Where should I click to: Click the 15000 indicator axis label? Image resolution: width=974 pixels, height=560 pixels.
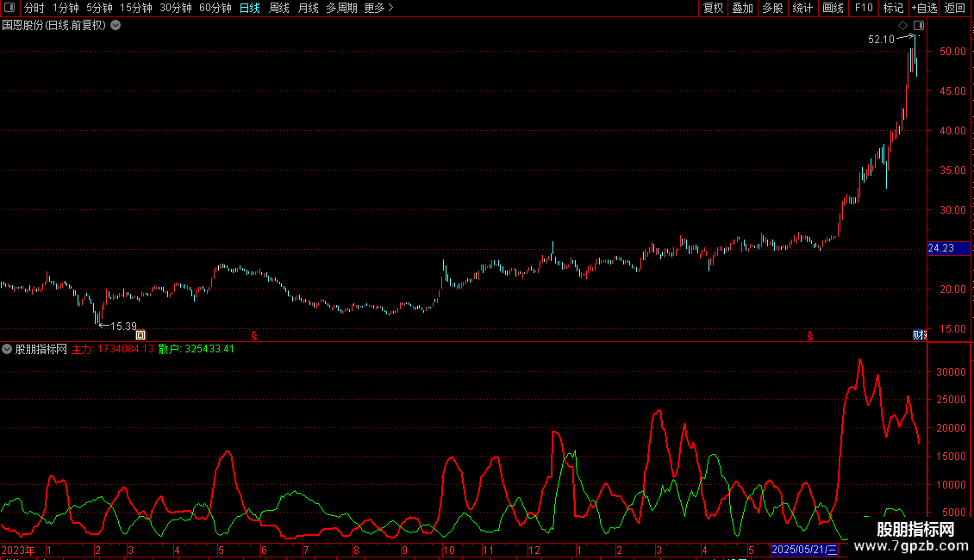[951, 457]
